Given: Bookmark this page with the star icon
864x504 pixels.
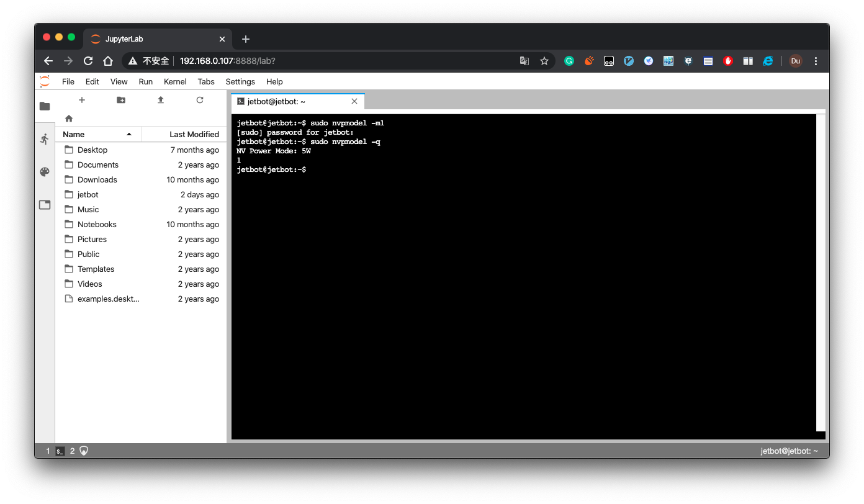Looking at the screenshot, I should point(544,61).
